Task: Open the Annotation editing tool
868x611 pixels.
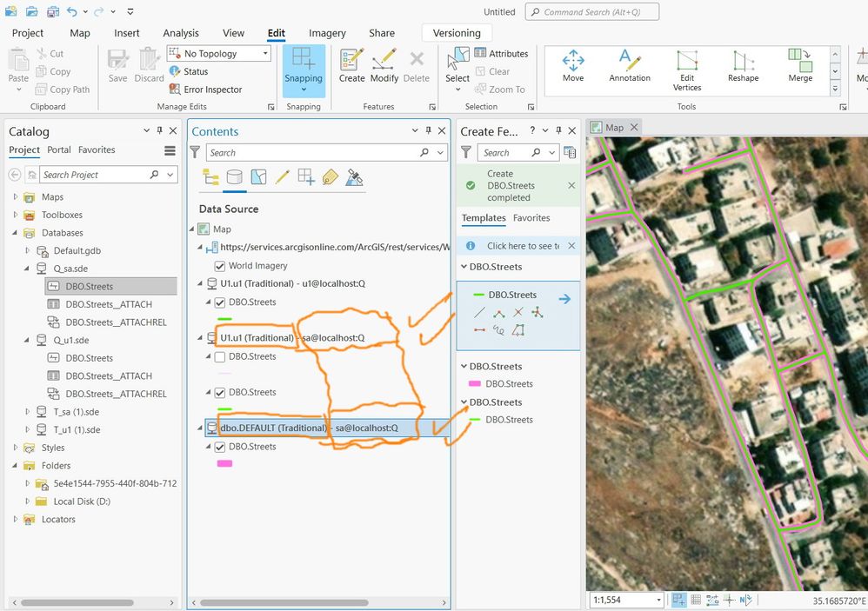Action: [x=629, y=62]
